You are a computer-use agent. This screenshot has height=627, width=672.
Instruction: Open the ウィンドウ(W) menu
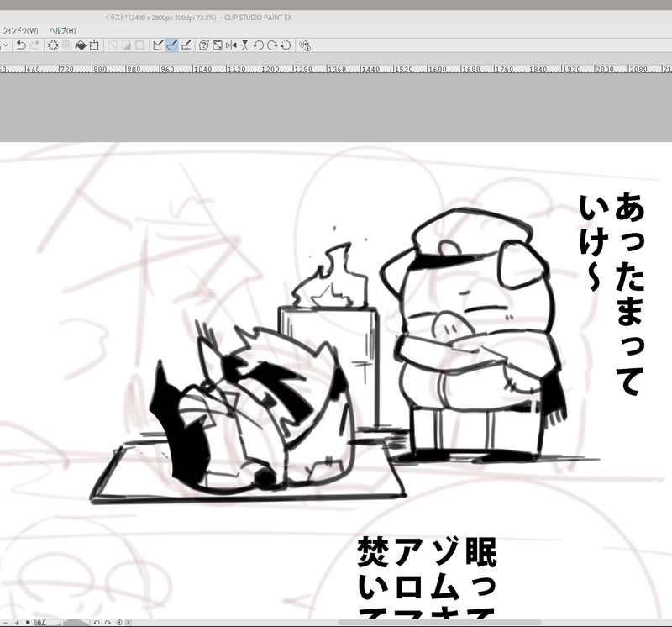point(19,30)
